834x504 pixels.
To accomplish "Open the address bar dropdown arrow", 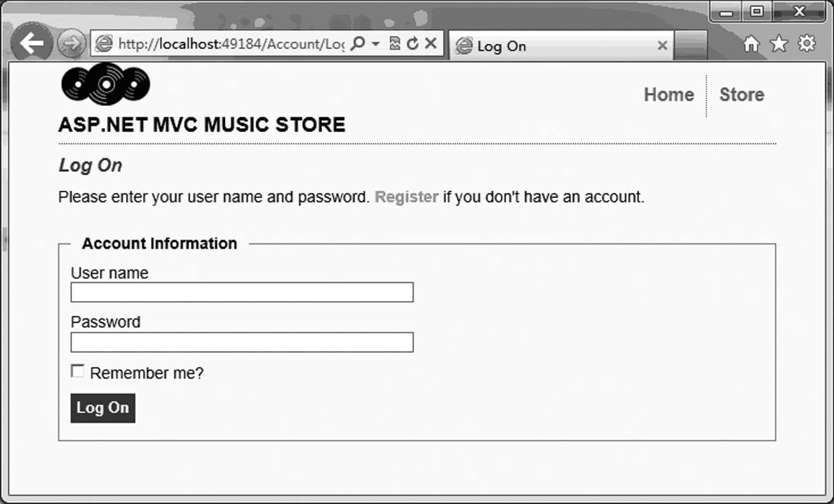I will [x=376, y=44].
